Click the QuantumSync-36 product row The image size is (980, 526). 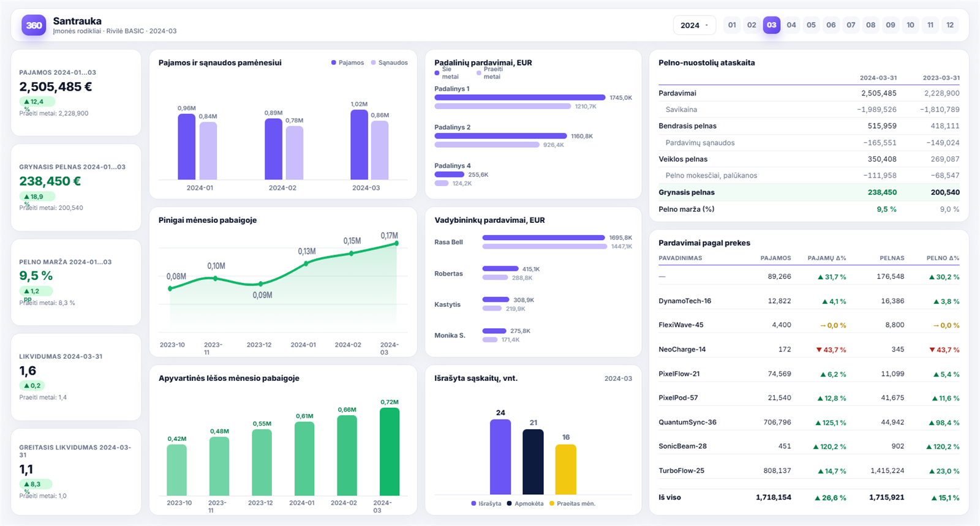click(809, 423)
